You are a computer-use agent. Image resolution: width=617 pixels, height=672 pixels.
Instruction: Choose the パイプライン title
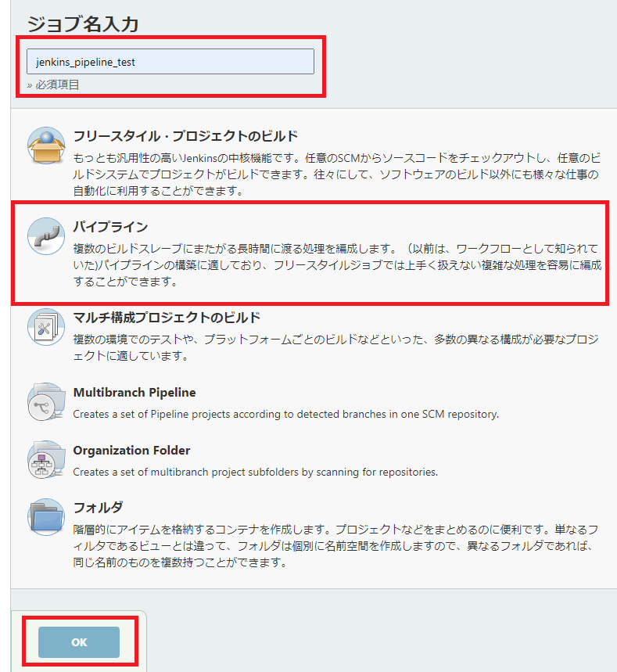pos(110,227)
